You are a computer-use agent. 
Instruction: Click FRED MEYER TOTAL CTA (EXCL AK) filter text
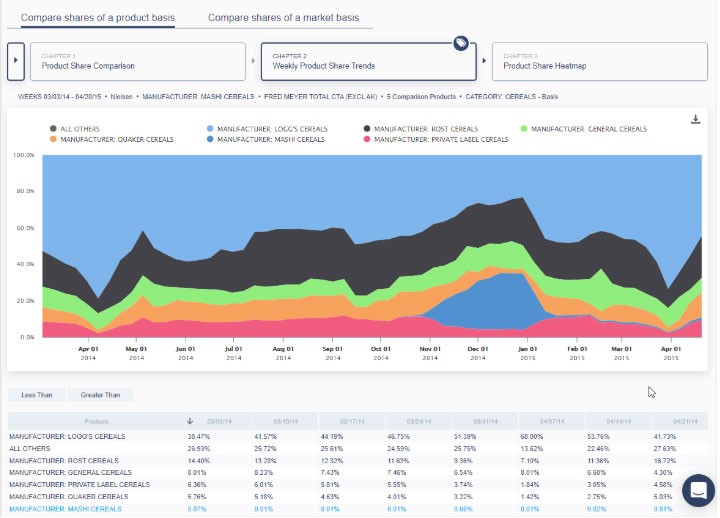pos(321,97)
